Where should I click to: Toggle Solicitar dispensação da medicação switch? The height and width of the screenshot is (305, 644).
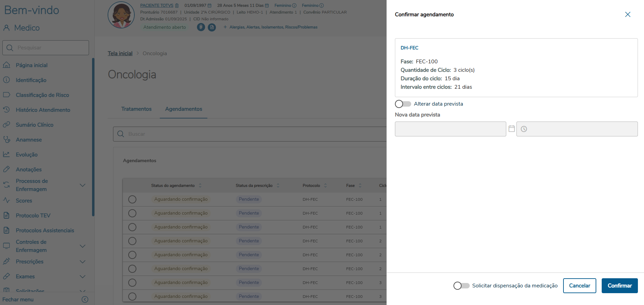coord(461,286)
